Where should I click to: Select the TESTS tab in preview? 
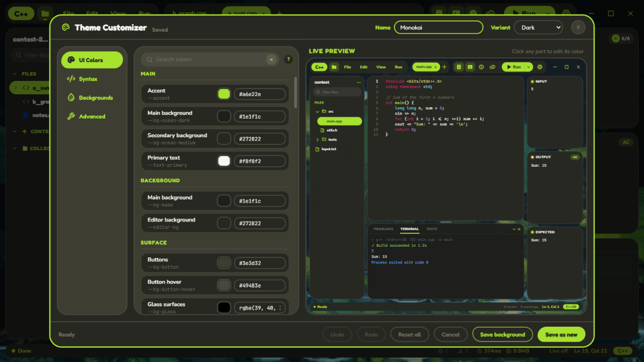431,229
